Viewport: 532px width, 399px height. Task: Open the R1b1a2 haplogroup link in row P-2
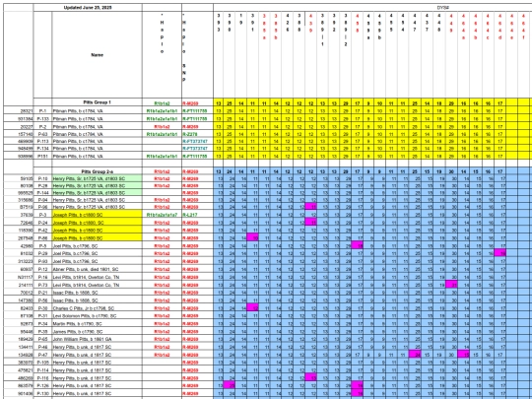tap(162, 126)
